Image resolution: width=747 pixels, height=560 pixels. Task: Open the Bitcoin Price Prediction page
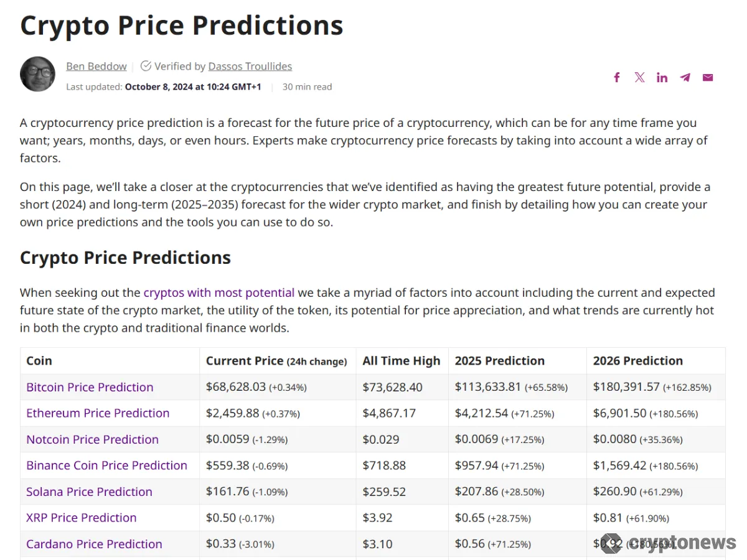pyautogui.click(x=89, y=387)
